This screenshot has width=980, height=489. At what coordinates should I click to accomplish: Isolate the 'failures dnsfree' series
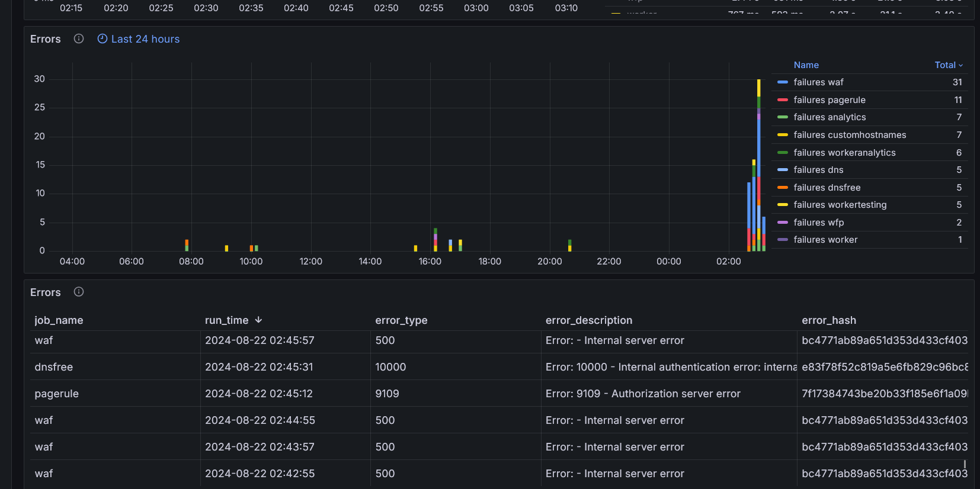(827, 188)
